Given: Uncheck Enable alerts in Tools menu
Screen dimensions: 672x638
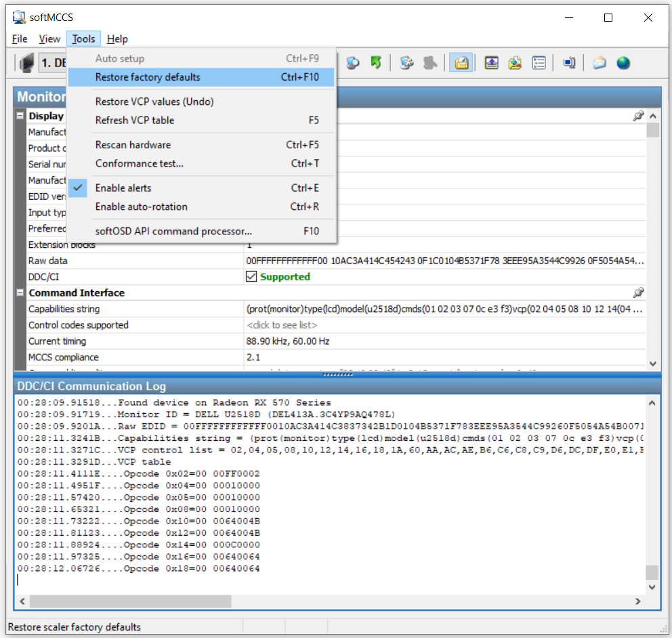Looking at the screenshot, I should 123,188.
